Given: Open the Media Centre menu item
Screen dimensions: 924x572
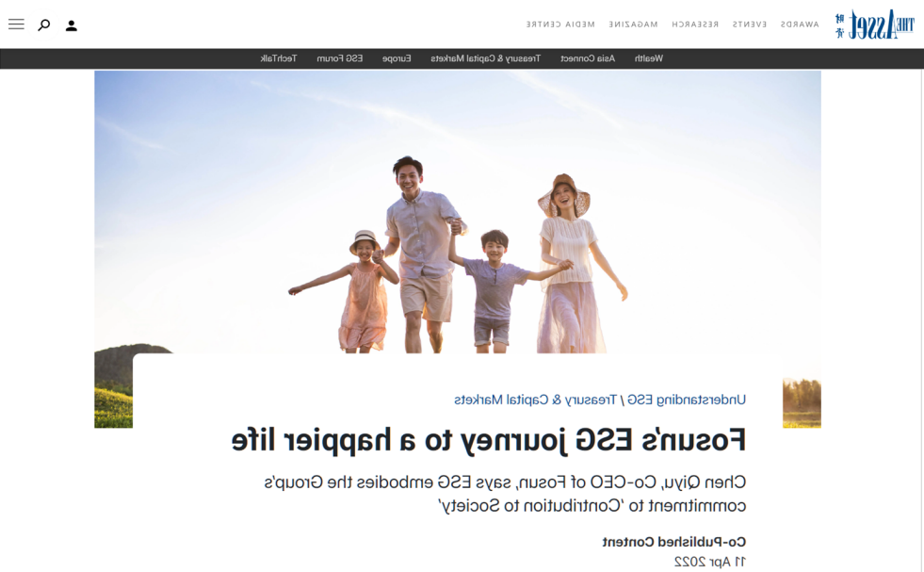Looking at the screenshot, I should coord(560,25).
